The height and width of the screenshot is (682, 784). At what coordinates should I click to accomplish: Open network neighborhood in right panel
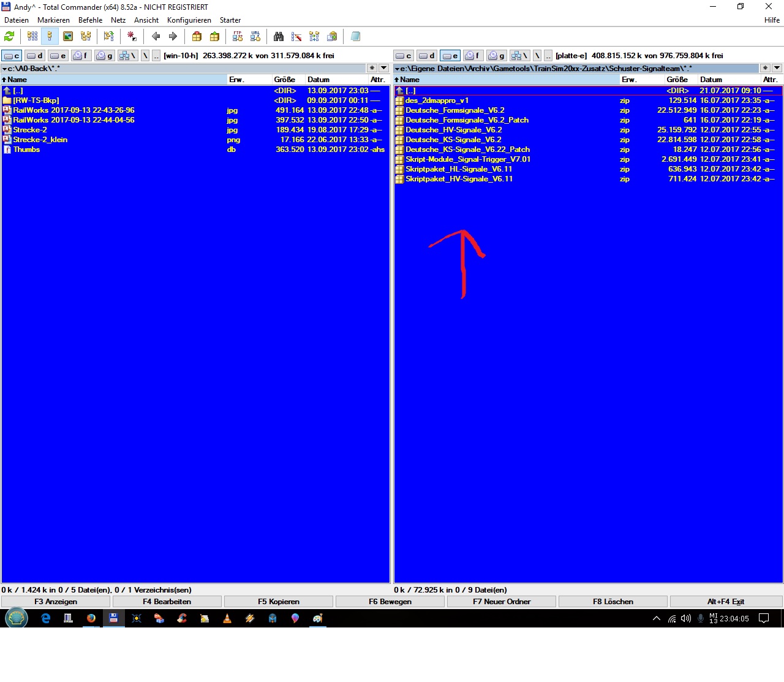click(519, 56)
